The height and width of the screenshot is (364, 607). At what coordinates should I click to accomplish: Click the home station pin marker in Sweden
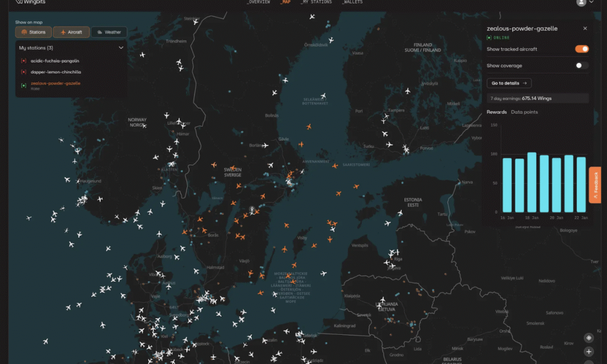pyautogui.click(x=252, y=209)
